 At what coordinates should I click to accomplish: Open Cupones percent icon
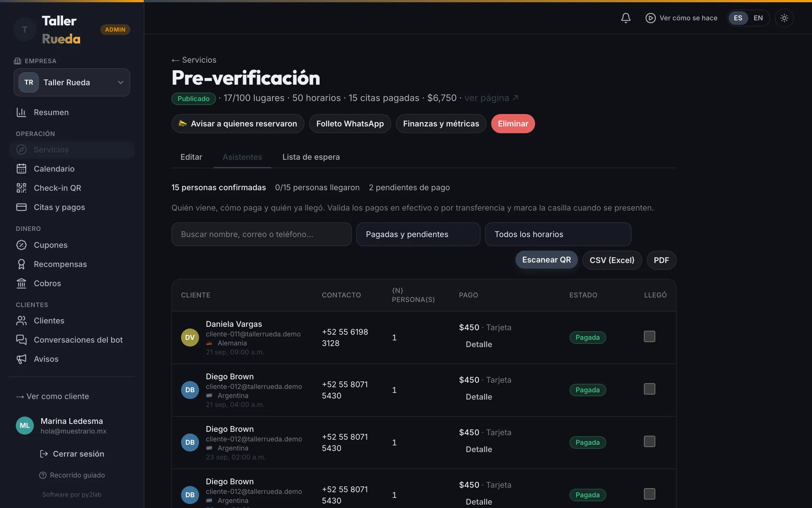pyautogui.click(x=21, y=245)
